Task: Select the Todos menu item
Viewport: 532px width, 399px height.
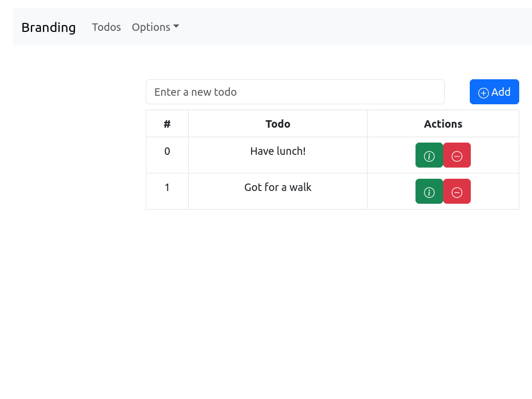Action: 106,27
